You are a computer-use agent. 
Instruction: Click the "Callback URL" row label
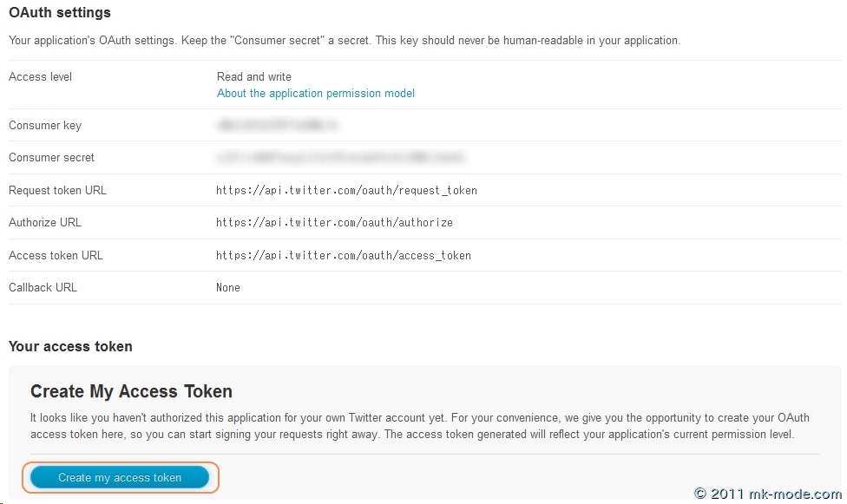pos(43,287)
